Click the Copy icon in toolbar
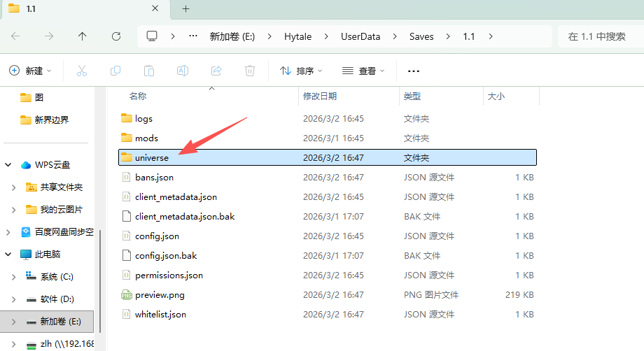Screen dimensions: 644x351 tap(115, 71)
